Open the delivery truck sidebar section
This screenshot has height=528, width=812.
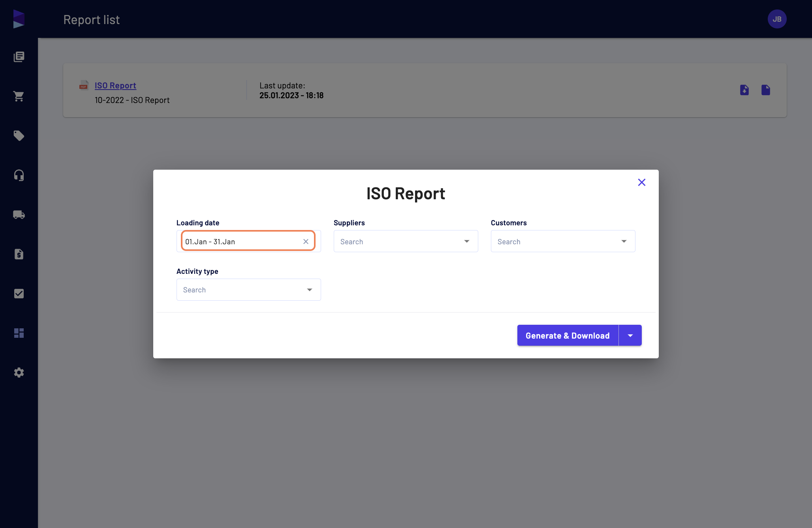tap(19, 215)
